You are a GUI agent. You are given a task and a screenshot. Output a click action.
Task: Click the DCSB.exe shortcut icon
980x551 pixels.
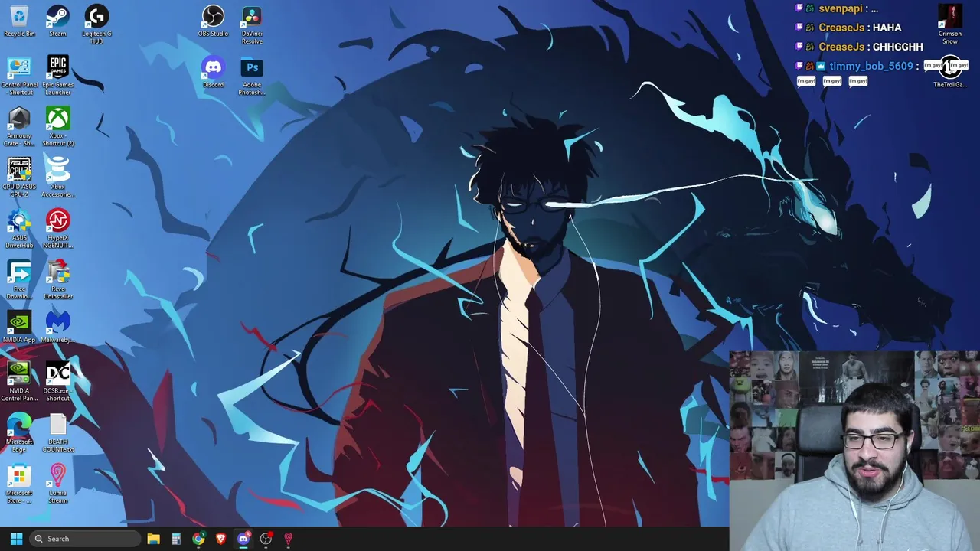pos(57,382)
